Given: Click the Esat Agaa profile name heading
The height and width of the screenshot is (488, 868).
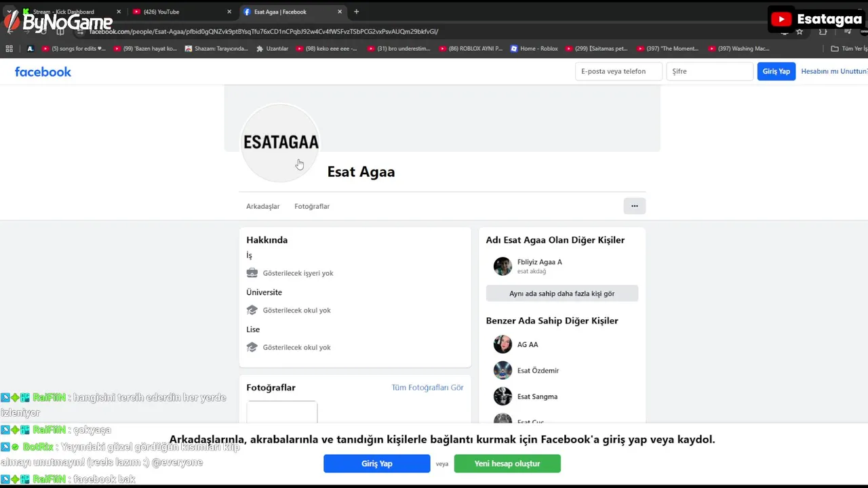Looking at the screenshot, I should [x=361, y=171].
